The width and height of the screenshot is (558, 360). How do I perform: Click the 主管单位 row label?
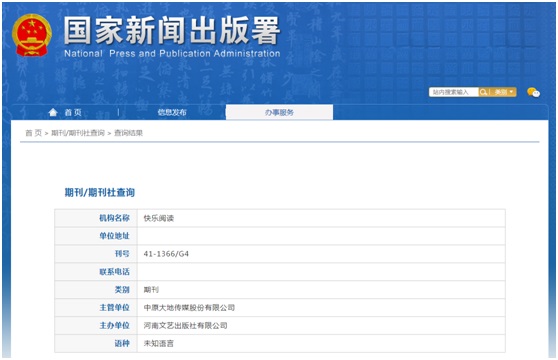pyautogui.click(x=114, y=308)
